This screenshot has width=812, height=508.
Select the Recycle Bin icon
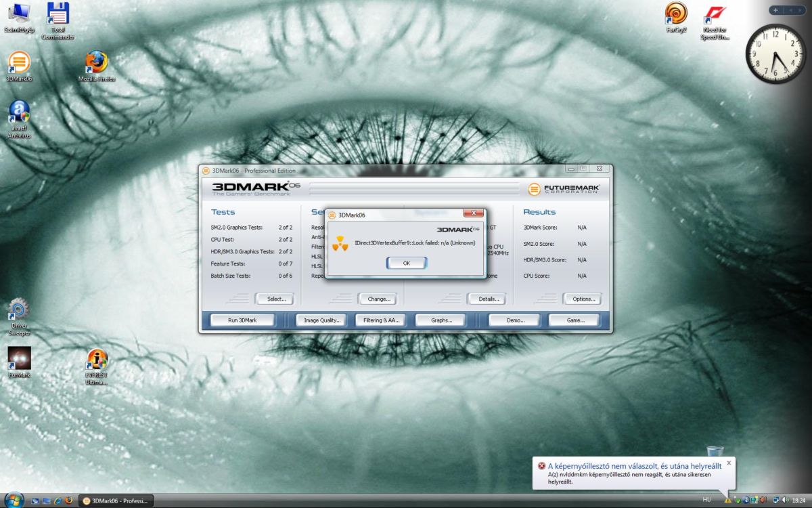coord(715,452)
